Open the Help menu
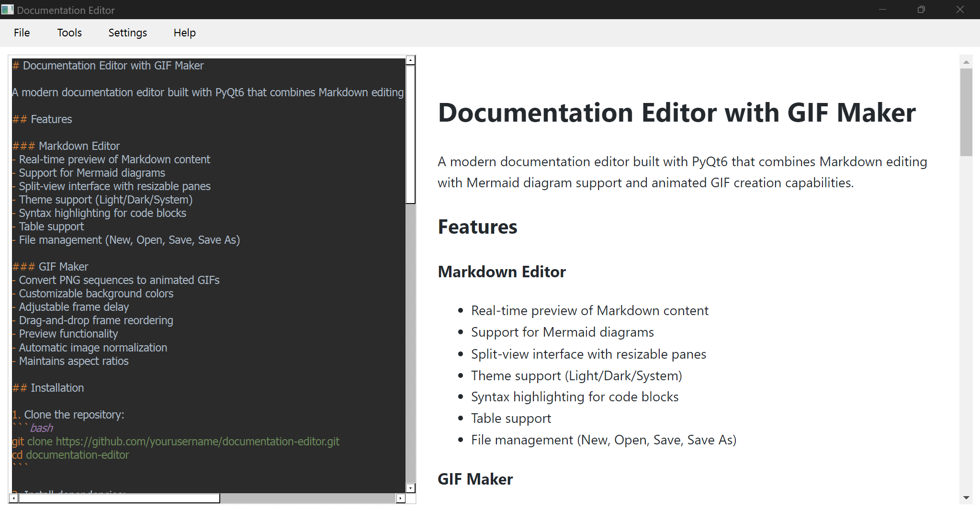Image resolution: width=980 pixels, height=510 pixels. click(x=184, y=33)
